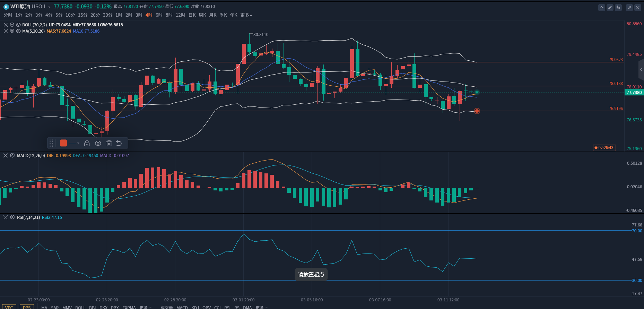644x309 pixels.
Task: Undo last drawing action in floating toolbar
Action: [119, 143]
